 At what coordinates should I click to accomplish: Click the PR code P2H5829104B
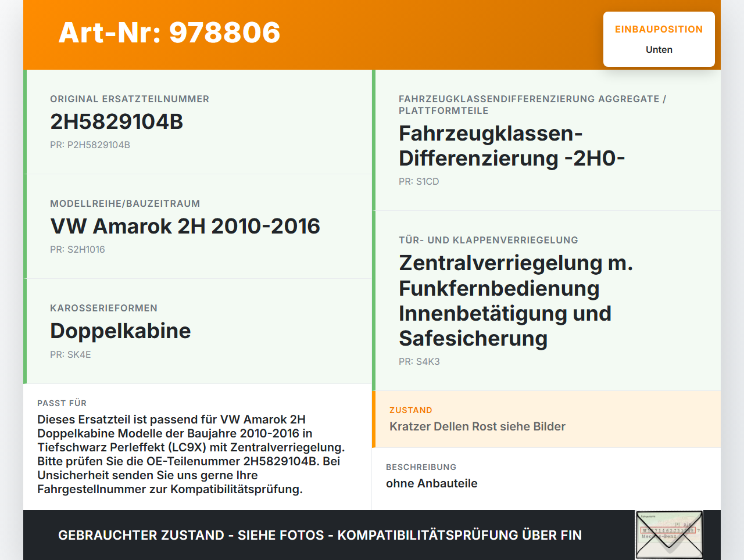click(90, 145)
